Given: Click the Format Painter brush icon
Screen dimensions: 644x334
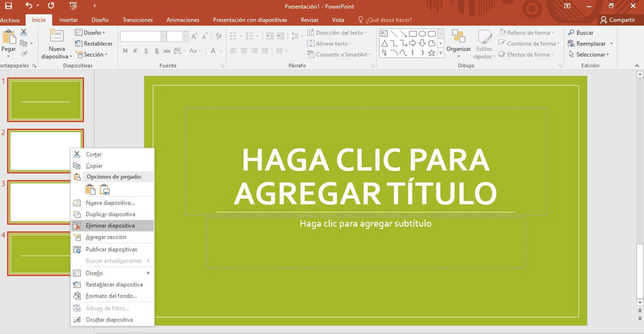Looking at the screenshot, I should click(x=23, y=54).
